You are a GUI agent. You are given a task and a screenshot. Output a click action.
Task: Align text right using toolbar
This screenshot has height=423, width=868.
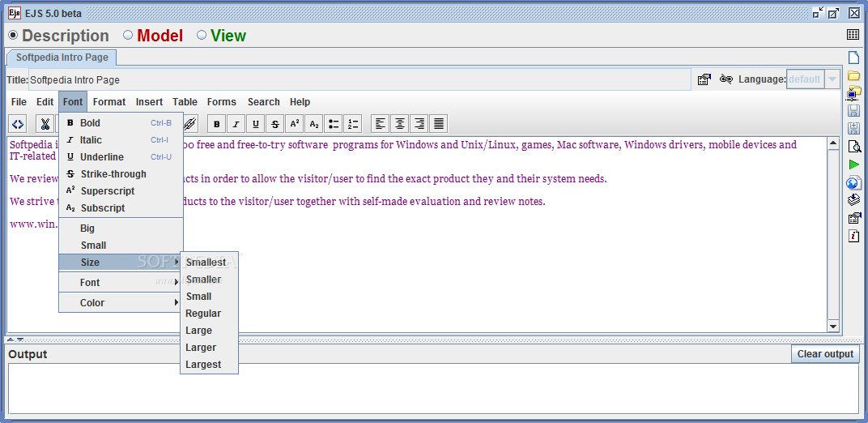tap(419, 123)
